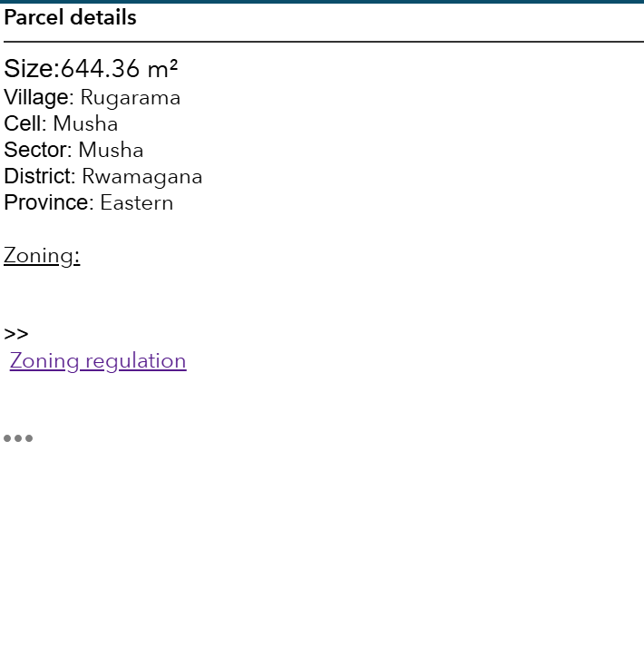644x648 pixels.
Task: Click the Eastern province value
Action: 137,203
